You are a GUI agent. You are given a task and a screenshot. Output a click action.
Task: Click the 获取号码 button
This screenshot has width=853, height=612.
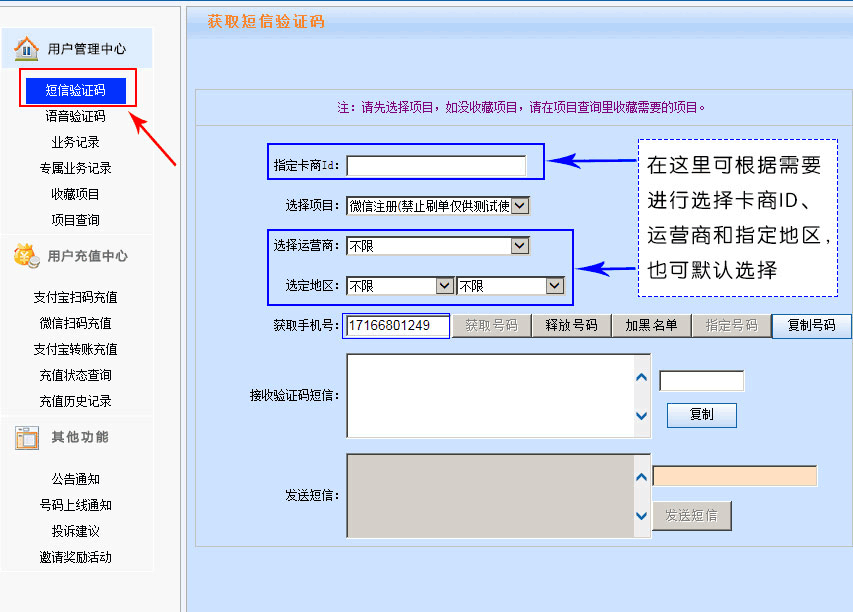[x=491, y=326]
